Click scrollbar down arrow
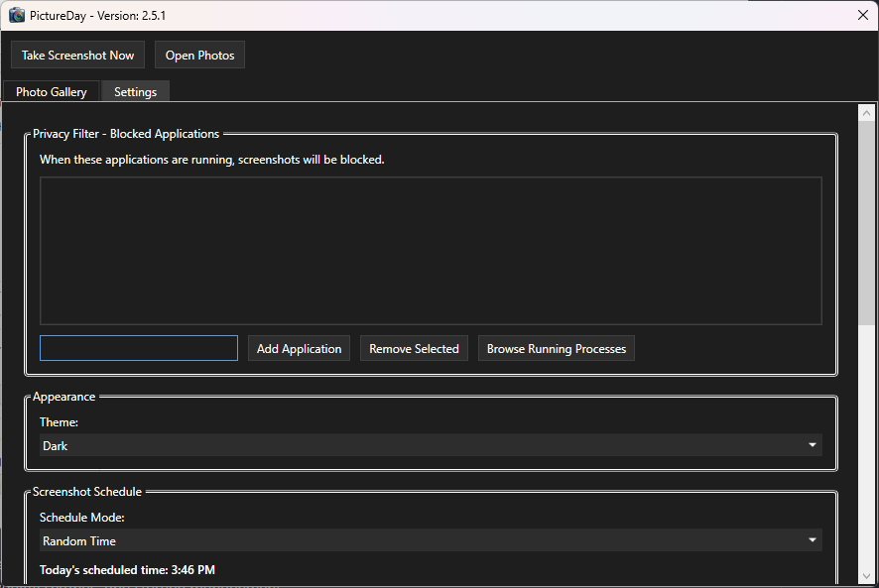Screen dimensions: 879x588 pyautogui.click(x=867, y=576)
